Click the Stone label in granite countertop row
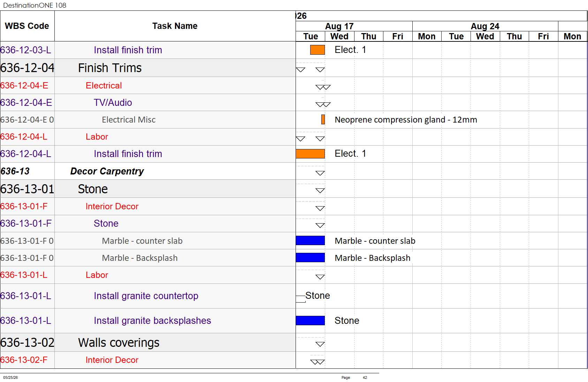Screen dimensions: 588x382 pyautogui.click(x=318, y=296)
